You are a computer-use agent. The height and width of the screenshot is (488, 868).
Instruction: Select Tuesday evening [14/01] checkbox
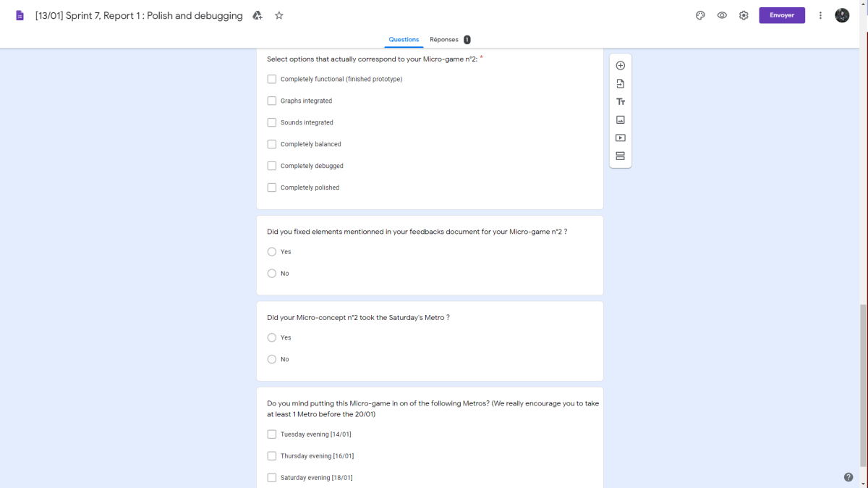coord(272,434)
